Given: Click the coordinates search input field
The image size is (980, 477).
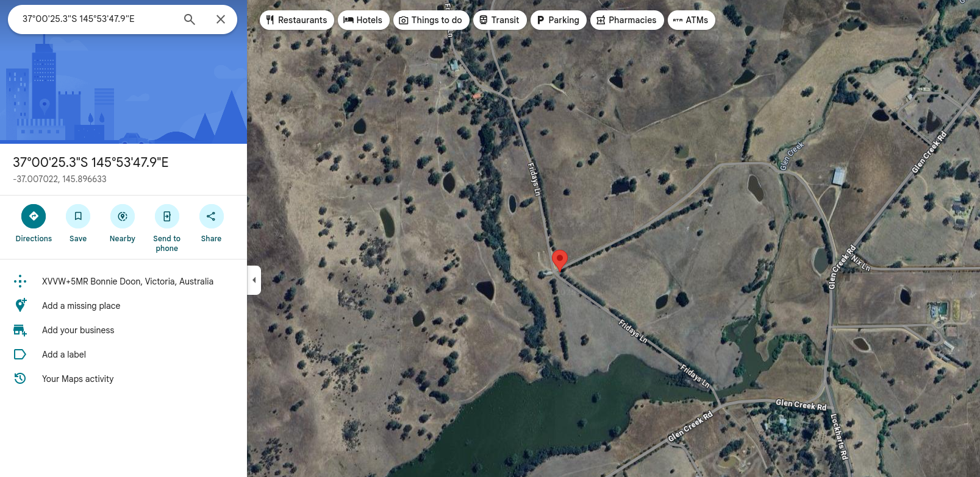Looking at the screenshot, I should tap(98, 19).
